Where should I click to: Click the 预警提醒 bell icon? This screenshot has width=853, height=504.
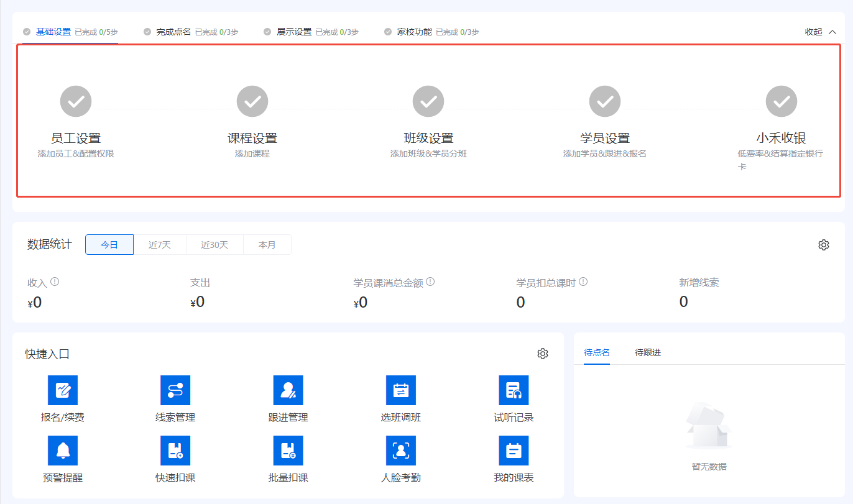63,451
